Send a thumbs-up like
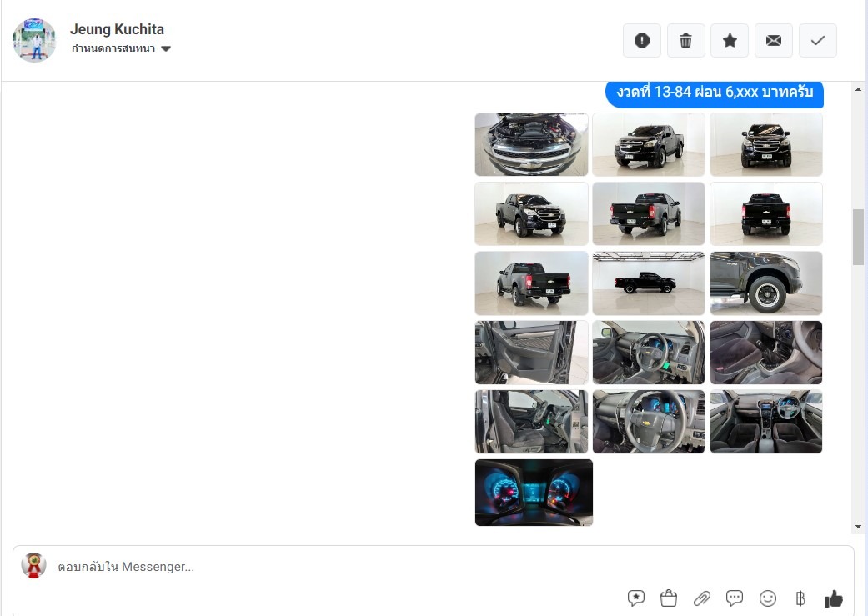 point(833,598)
